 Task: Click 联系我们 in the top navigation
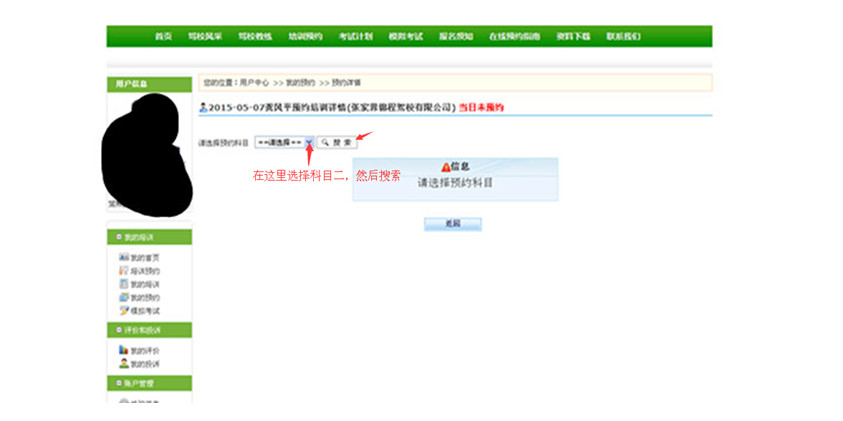coord(623,36)
